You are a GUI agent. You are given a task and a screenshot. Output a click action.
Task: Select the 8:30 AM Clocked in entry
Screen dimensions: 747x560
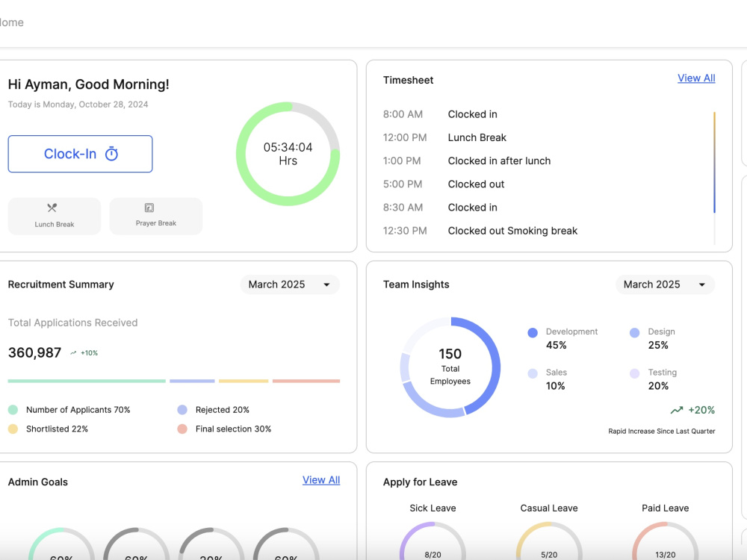pyautogui.click(x=440, y=208)
